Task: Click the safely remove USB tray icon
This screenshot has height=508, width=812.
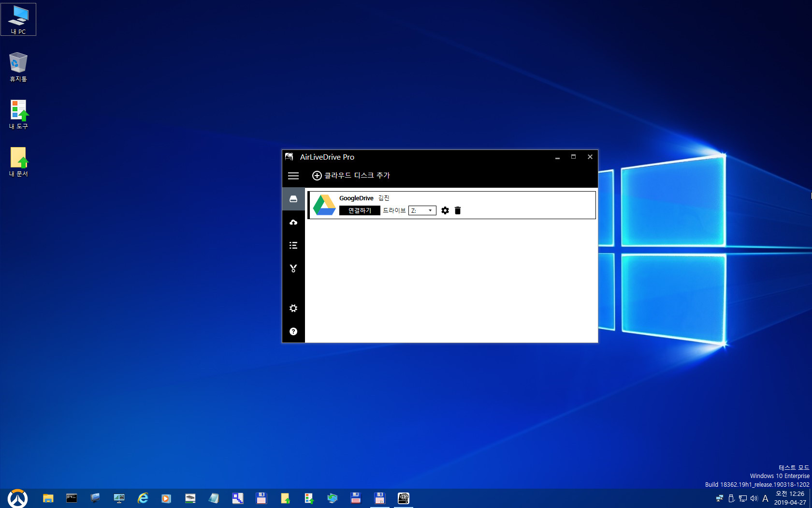Action: 731,498
